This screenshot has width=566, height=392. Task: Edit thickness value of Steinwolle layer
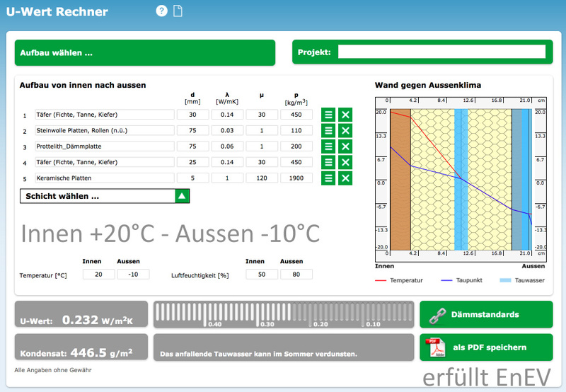click(193, 131)
